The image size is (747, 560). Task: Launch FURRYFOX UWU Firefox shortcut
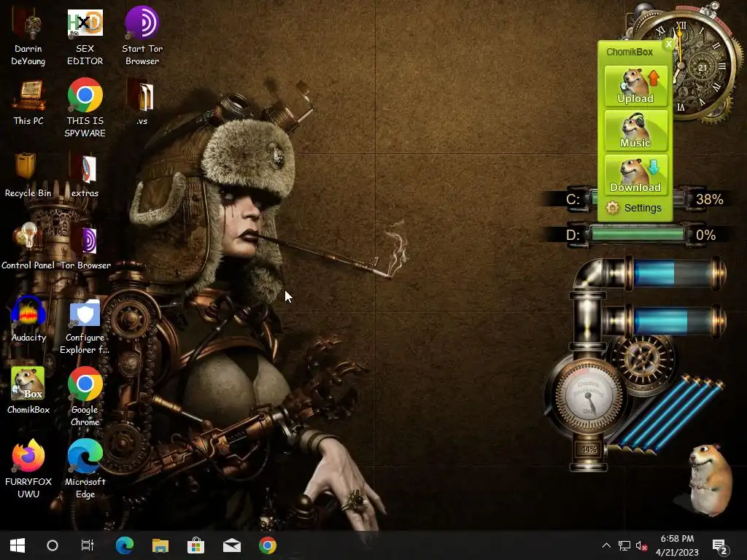[x=28, y=470]
